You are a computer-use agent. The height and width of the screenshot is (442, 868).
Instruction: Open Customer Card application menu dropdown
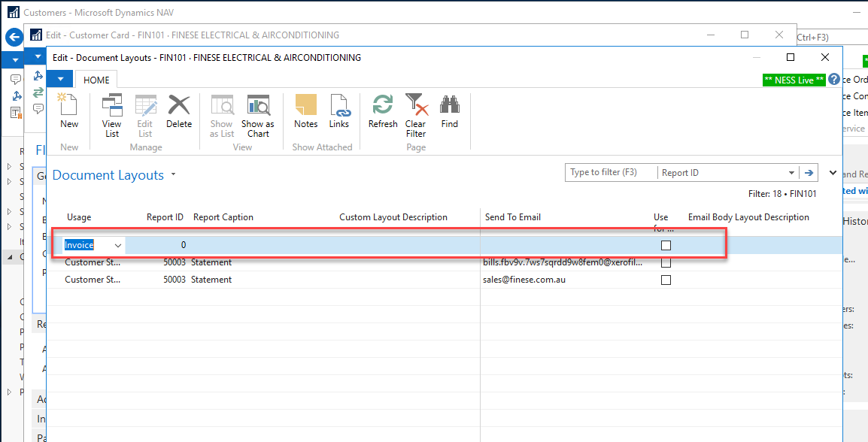point(38,56)
